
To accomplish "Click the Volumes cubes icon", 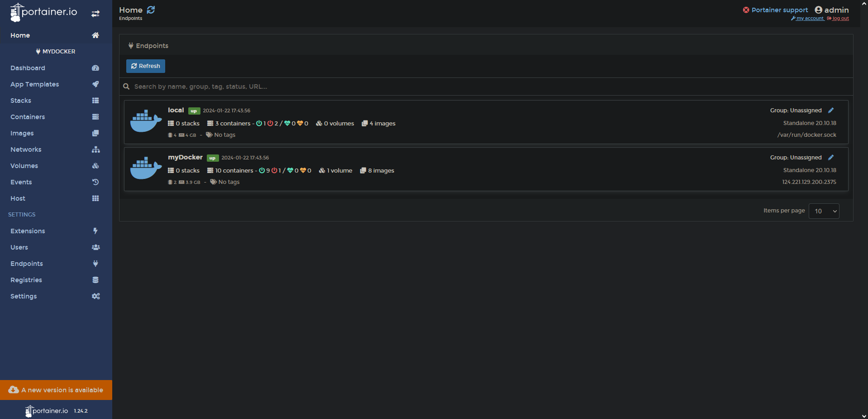I will (95, 166).
